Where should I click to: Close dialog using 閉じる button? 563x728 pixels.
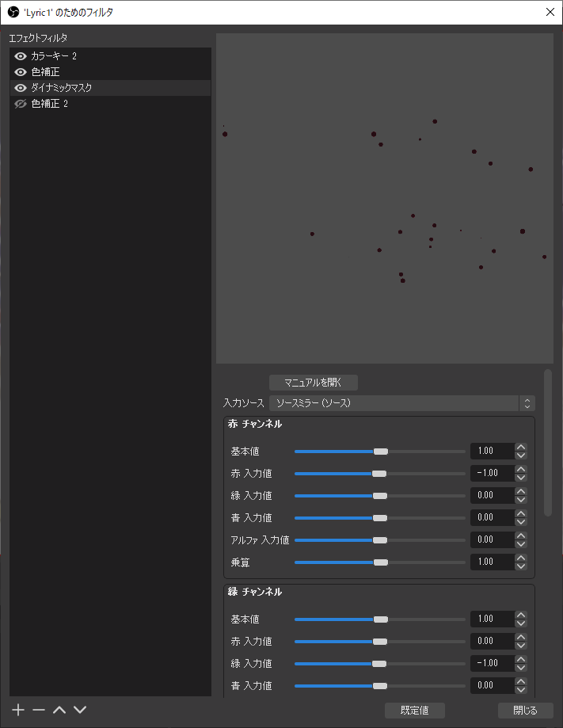coord(525,711)
